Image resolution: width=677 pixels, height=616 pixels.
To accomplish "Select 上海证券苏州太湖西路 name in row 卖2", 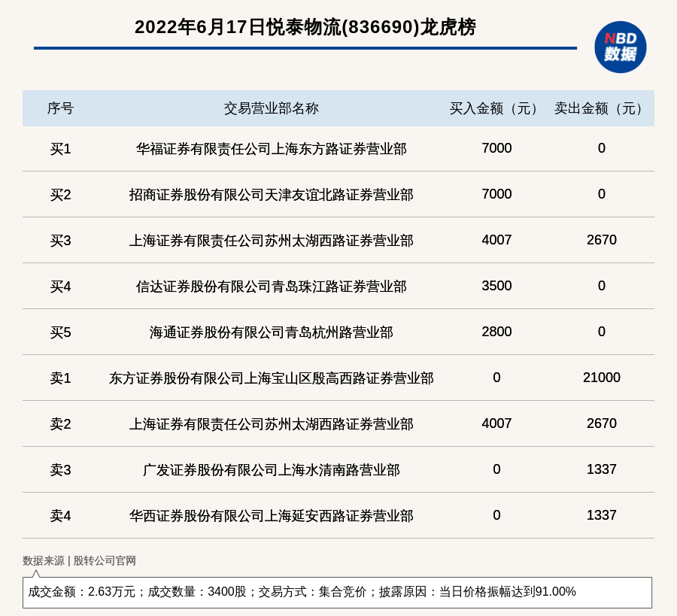I will coord(271,424).
